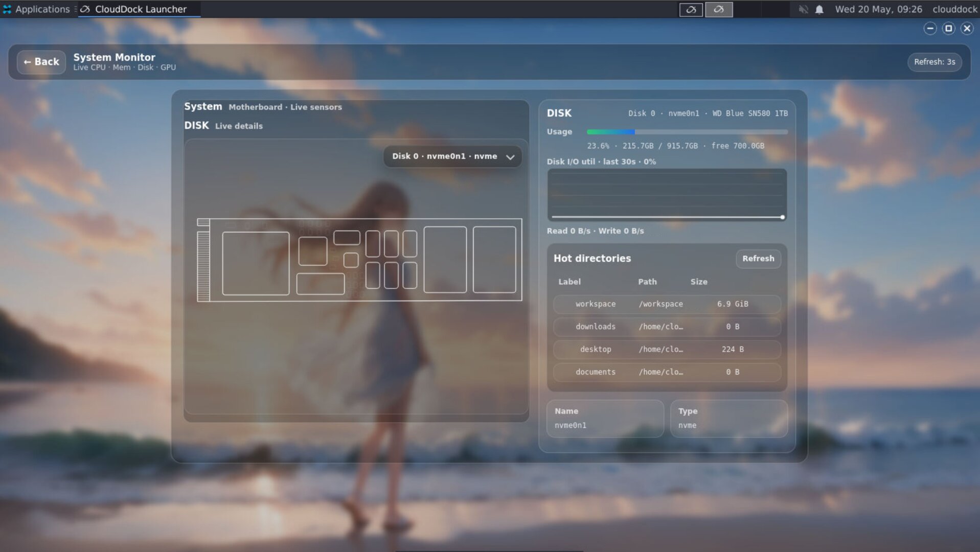
Task: Click the 224 B size value
Action: (x=732, y=350)
